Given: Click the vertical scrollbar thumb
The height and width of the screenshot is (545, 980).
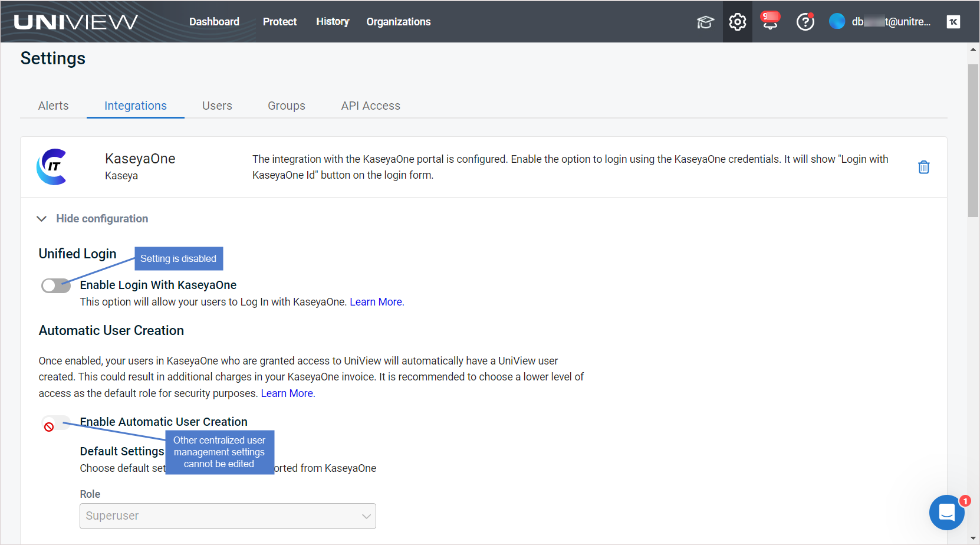Looking at the screenshot, I should click(x=974, y=140).
